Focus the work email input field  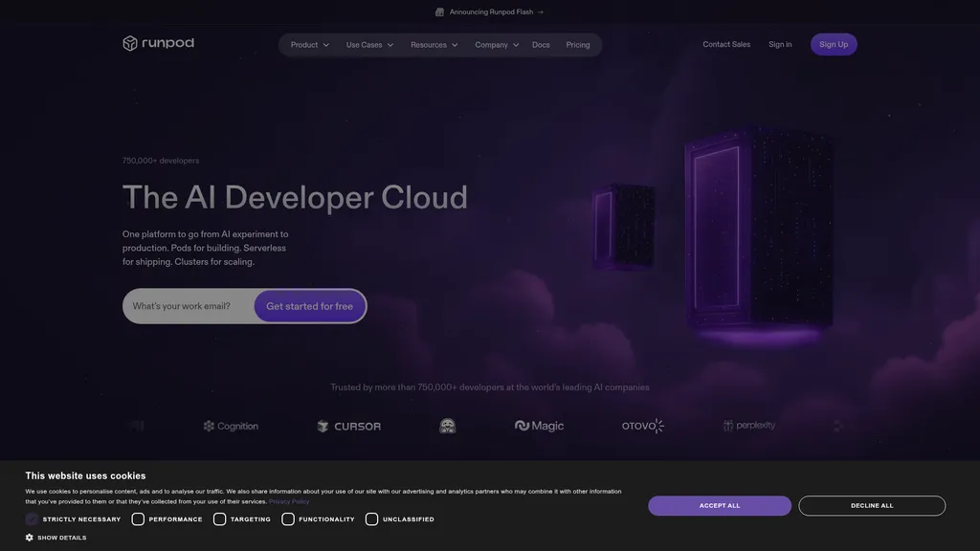pos(189,306)
